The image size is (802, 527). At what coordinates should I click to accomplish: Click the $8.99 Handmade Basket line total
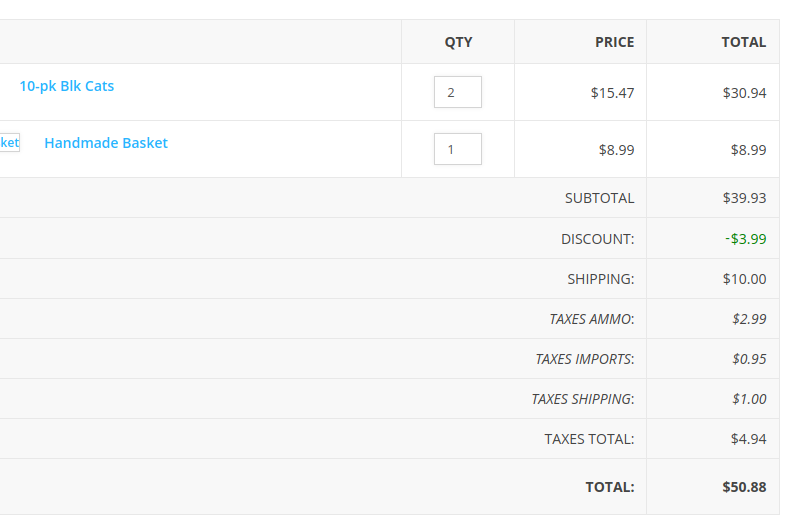click(748, 150)
